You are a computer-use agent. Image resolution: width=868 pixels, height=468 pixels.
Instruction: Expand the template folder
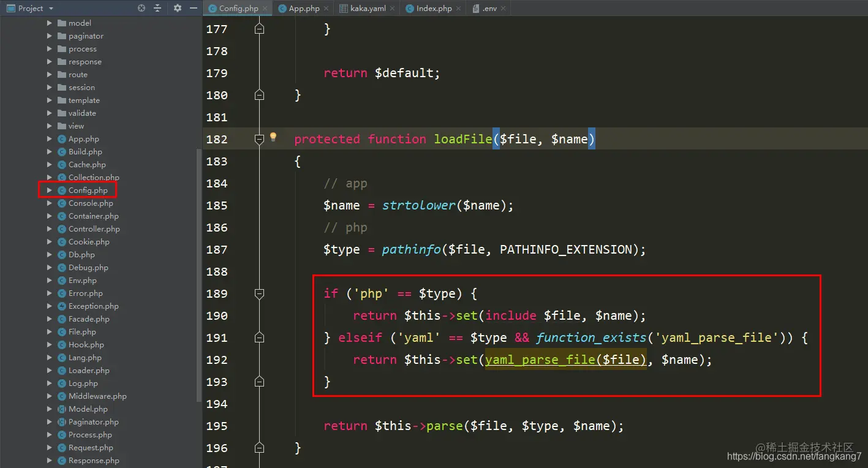point(50,100)
